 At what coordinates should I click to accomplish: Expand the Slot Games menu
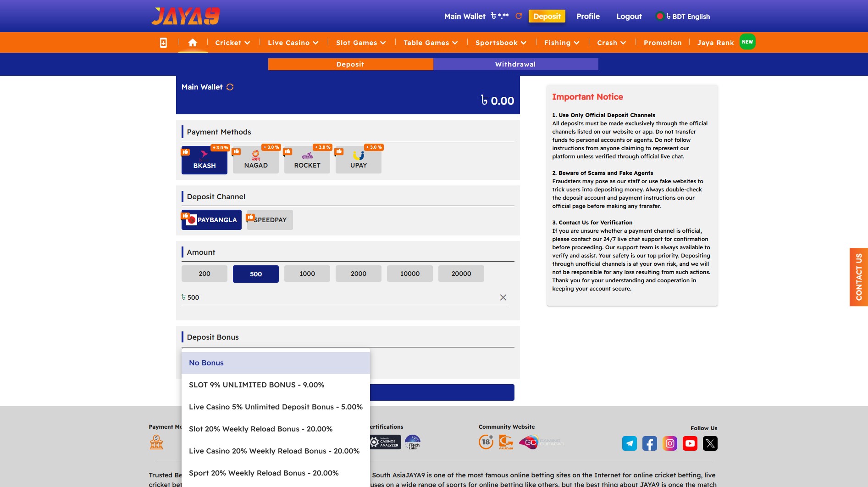pos(361,43)
